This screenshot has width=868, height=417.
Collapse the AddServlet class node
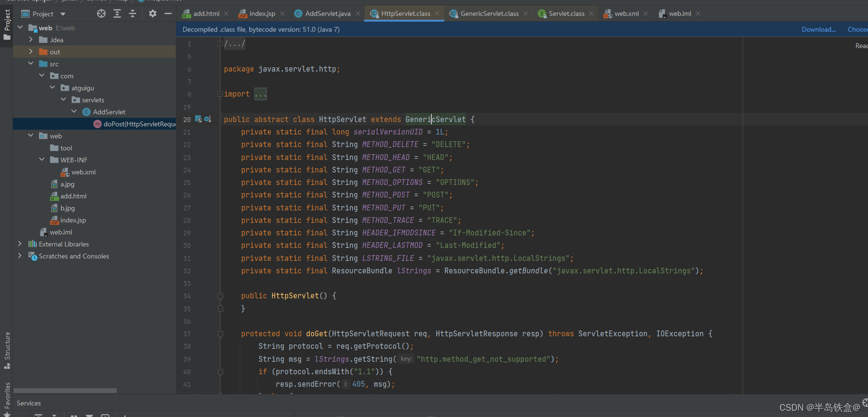click(x=74, y=111)
